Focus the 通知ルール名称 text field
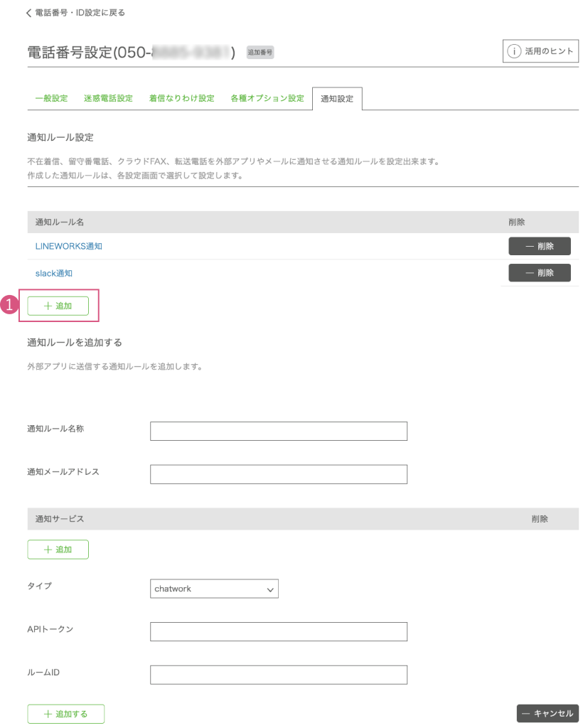Screen dimensions: 588x728 [279, 431]
